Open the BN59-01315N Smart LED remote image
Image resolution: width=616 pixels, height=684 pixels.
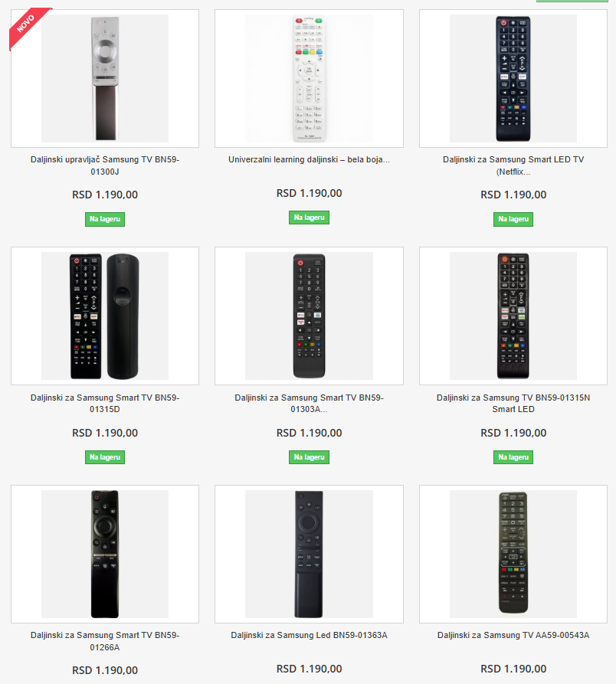513,316
